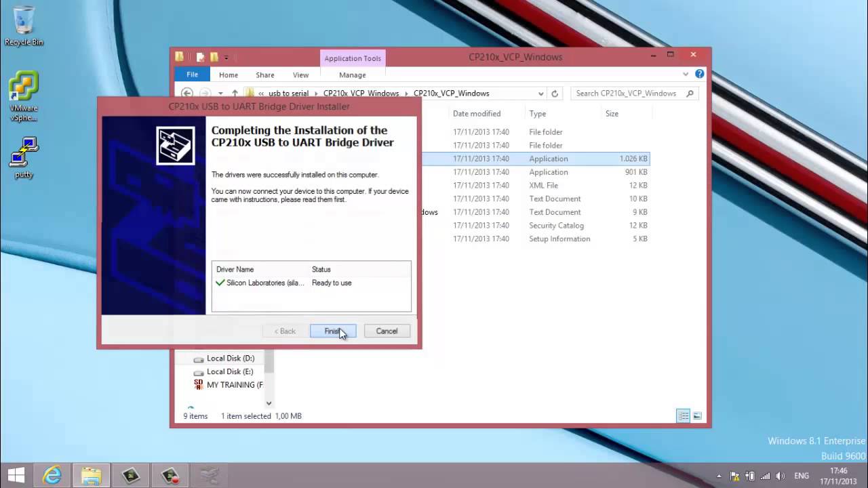Launch Internet Explorer from the taskbar
The image size is (868, 488).
coord(52,475)
